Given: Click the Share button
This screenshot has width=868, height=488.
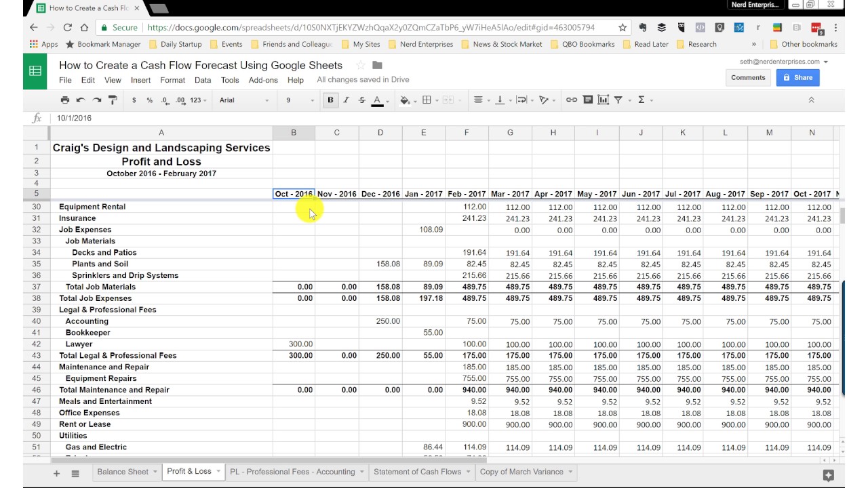Looking at the screenshot, I should coord(797,77).
